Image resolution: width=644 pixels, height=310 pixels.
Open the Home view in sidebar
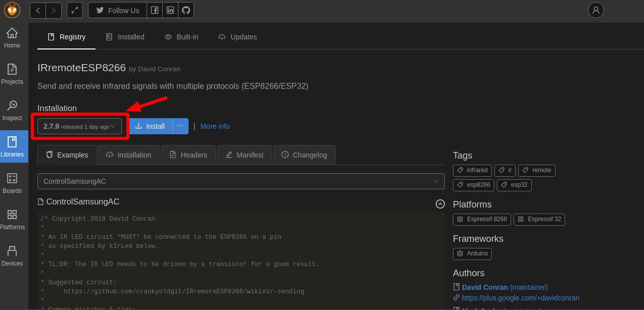coord(12,38)
